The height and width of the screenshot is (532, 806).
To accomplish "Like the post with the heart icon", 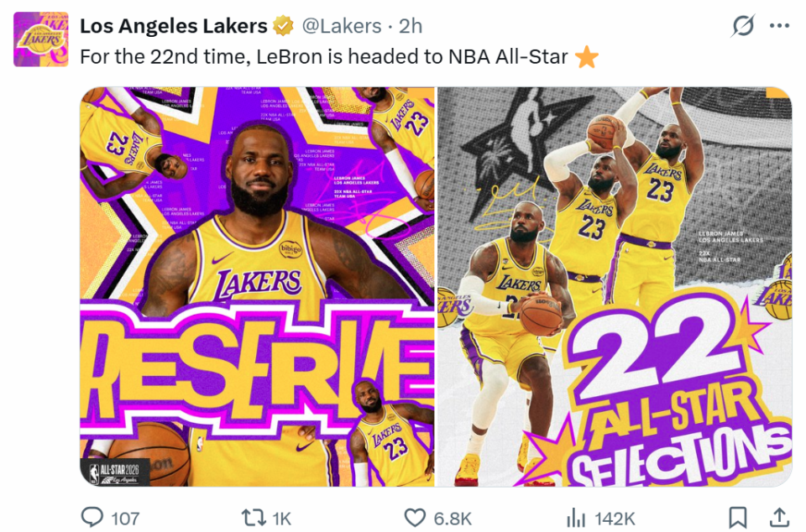I will tap(415, 517).
